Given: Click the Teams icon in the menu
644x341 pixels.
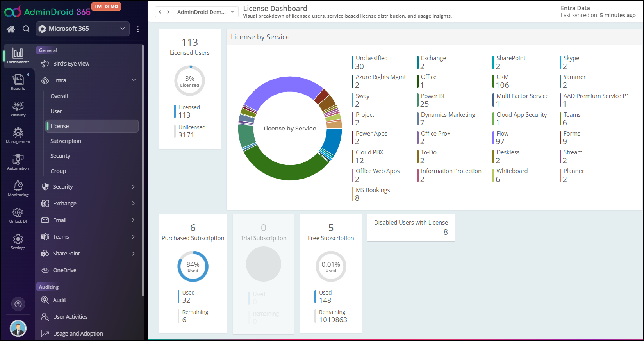Looking at the screenshot, I should click(45, 237).
